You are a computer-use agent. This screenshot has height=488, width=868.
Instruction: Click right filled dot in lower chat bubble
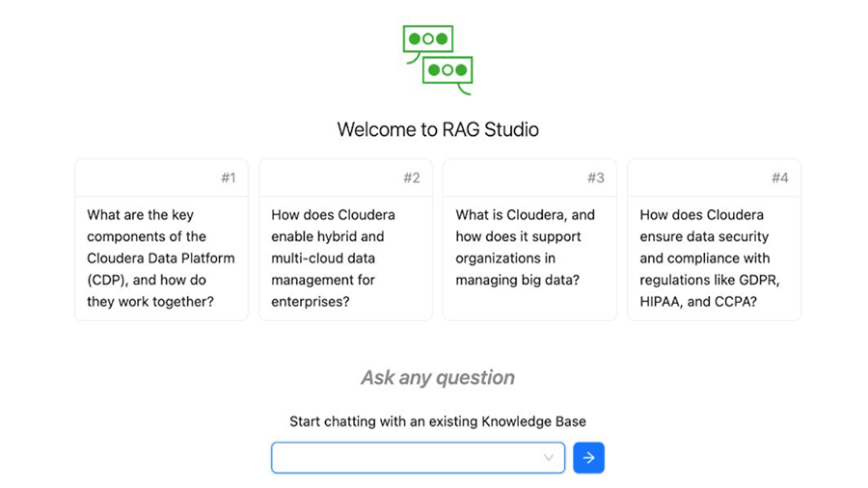(x=461, y=70)
